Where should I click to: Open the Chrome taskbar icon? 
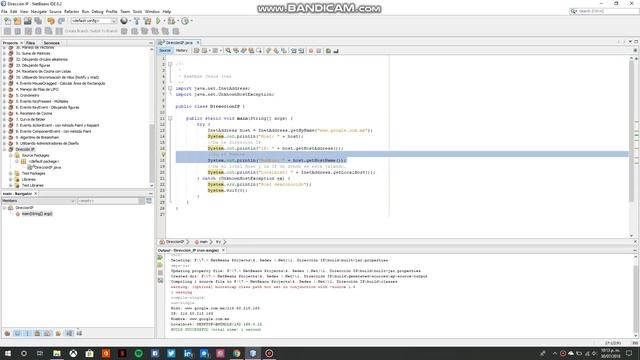(236, 353)
